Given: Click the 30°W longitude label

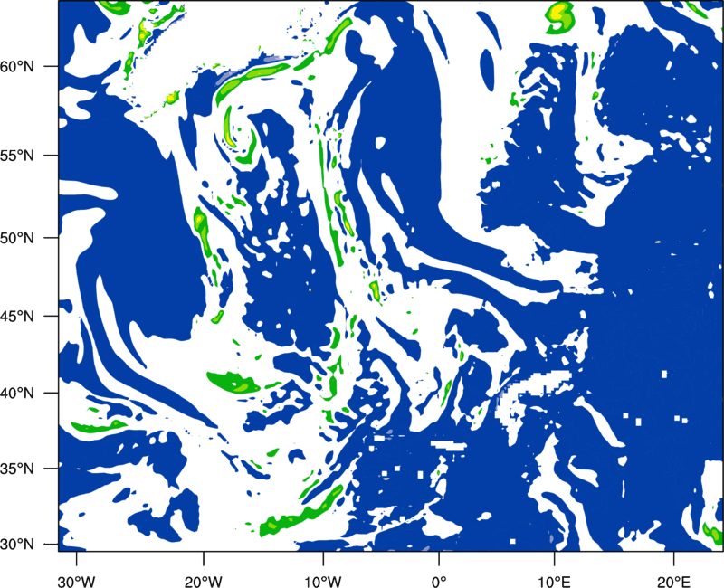Looking at the screenshot, I should point(76,582).
